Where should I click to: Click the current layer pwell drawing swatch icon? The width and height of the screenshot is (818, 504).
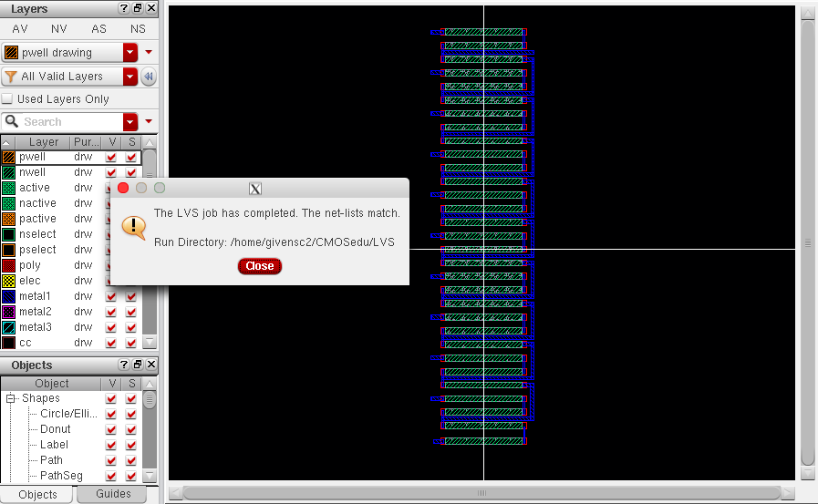pos(11,53)
